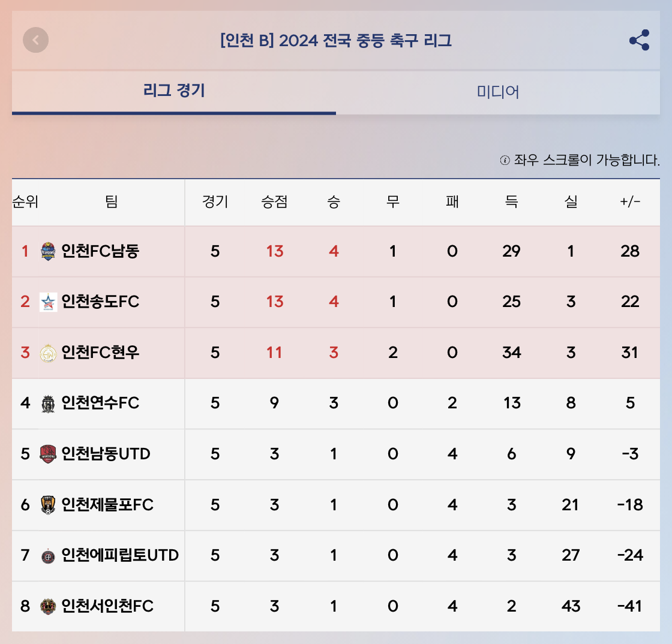
Task: Select the 인천송도FC team name
Action: (x=100, y=302)
